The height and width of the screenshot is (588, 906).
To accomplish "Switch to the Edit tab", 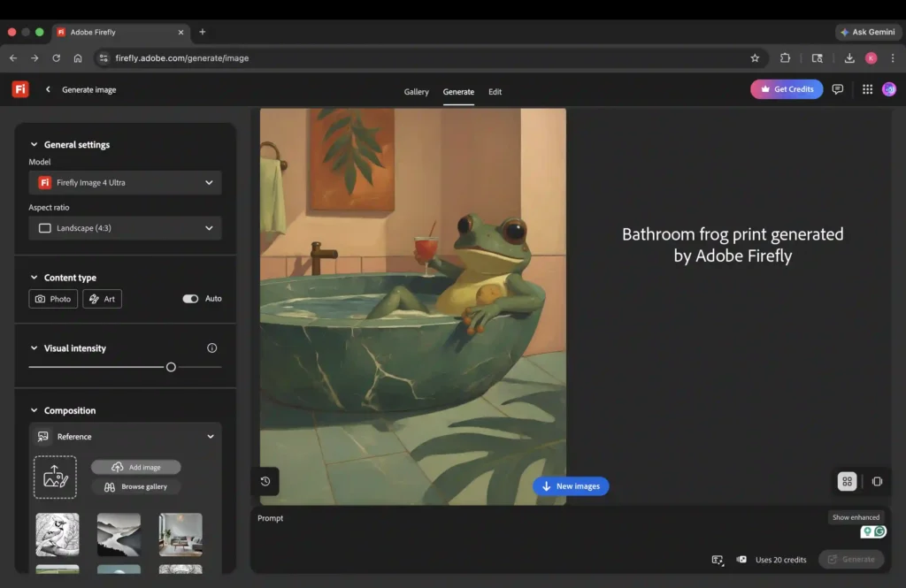I will pos(495,92).
